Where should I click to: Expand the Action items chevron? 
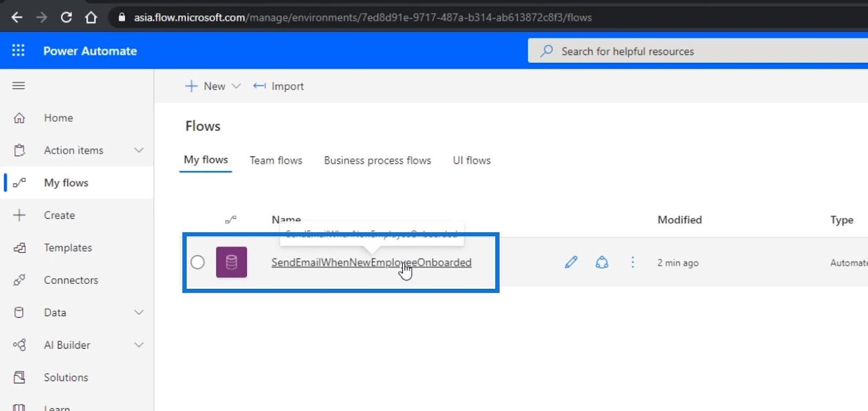[x=139, y=150]
